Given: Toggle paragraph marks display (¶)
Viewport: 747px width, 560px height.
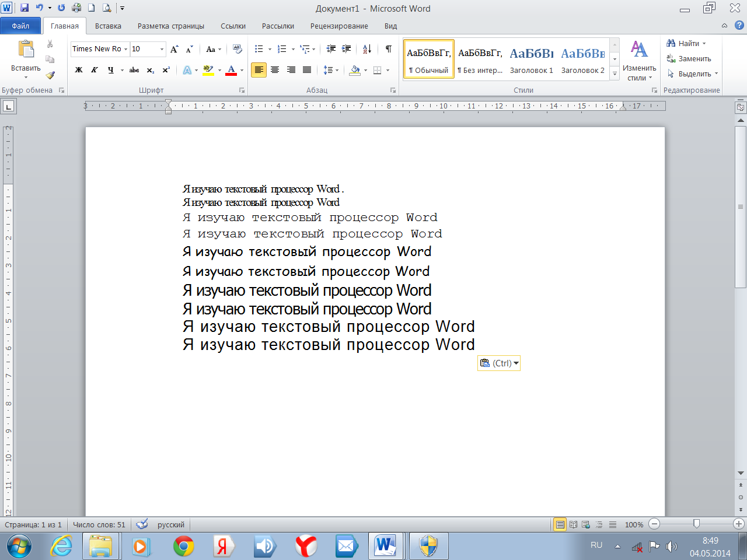Looking at the screenshot, I should click(388, 49).
